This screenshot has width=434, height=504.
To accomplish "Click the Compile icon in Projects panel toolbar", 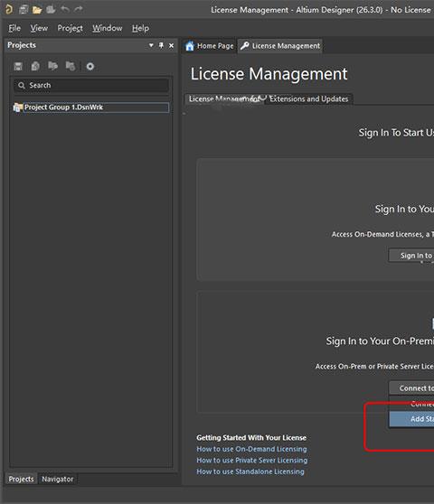I will click(35, 66).
